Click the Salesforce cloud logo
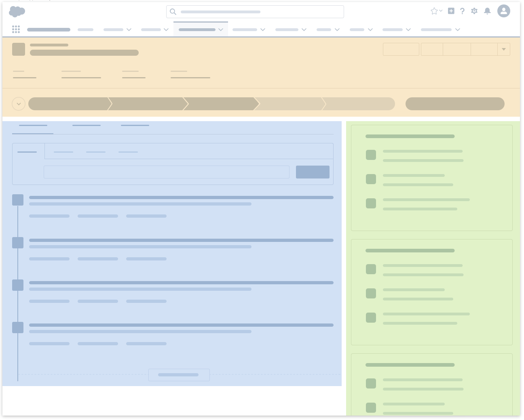The height and width of the screenshot is (420, 524). 17,12
